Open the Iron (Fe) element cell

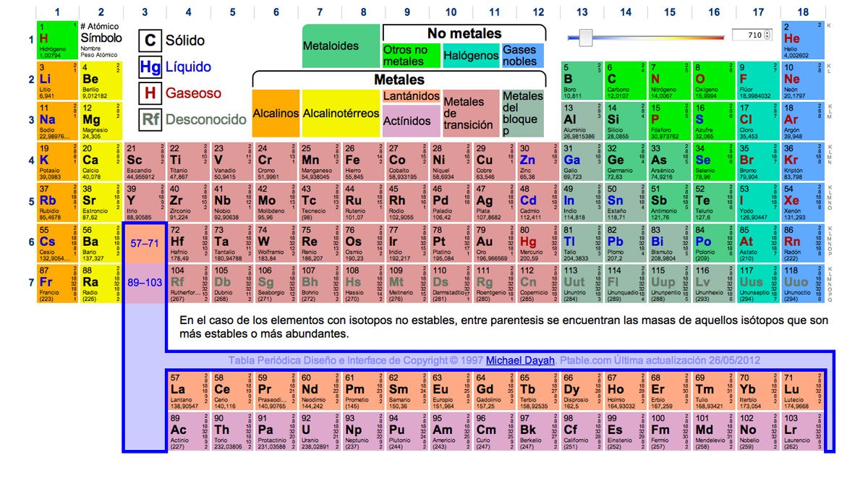point(363,162)
